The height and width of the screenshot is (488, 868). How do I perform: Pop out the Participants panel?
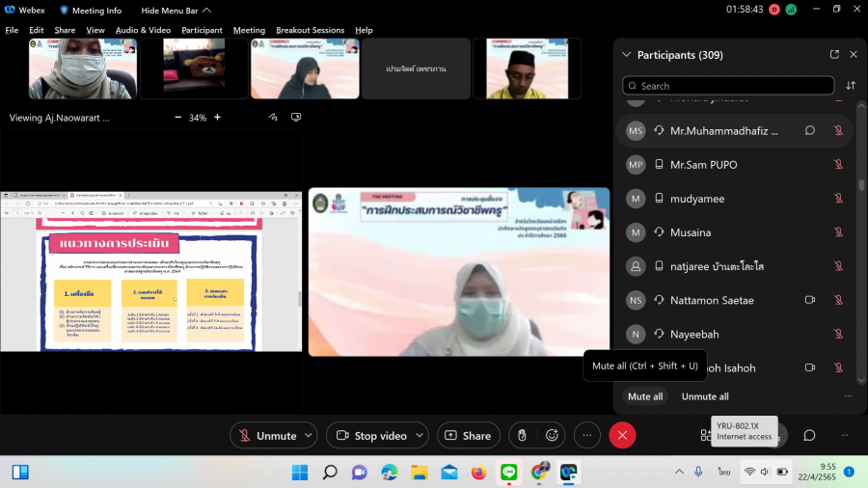pyautogui.click(x=834, y=55)
